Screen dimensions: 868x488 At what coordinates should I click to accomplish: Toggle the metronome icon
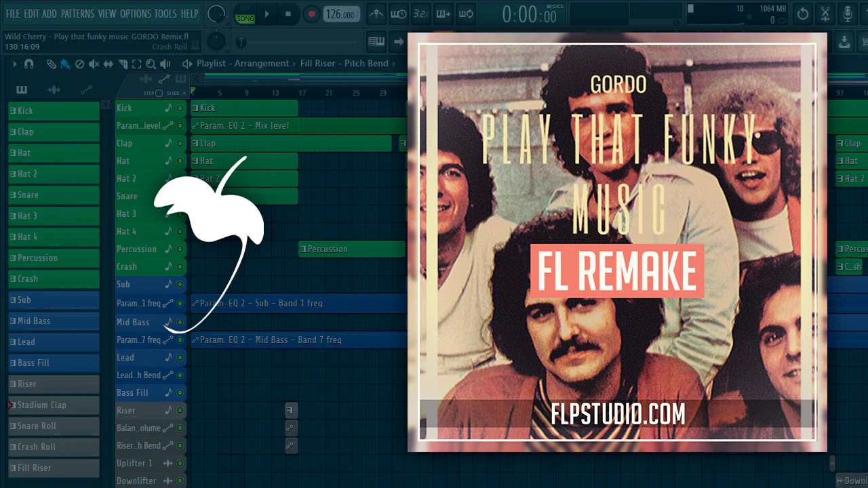click(x=376, y=14)
